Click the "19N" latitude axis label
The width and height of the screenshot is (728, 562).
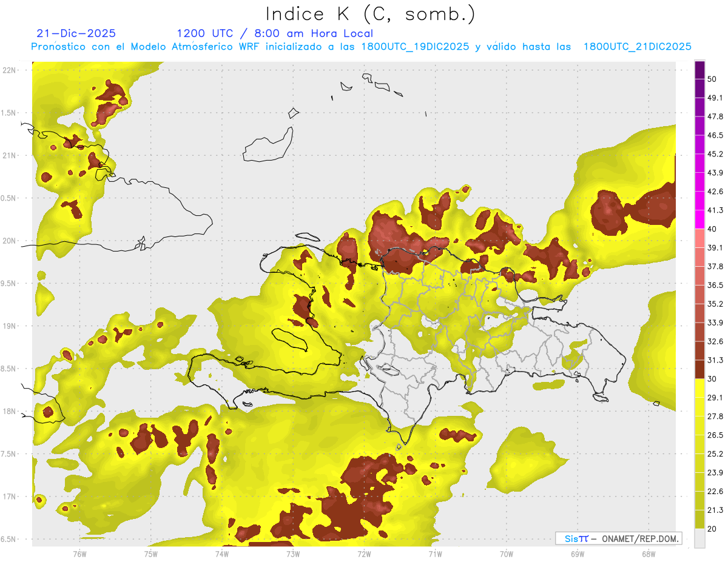[9, 326]
